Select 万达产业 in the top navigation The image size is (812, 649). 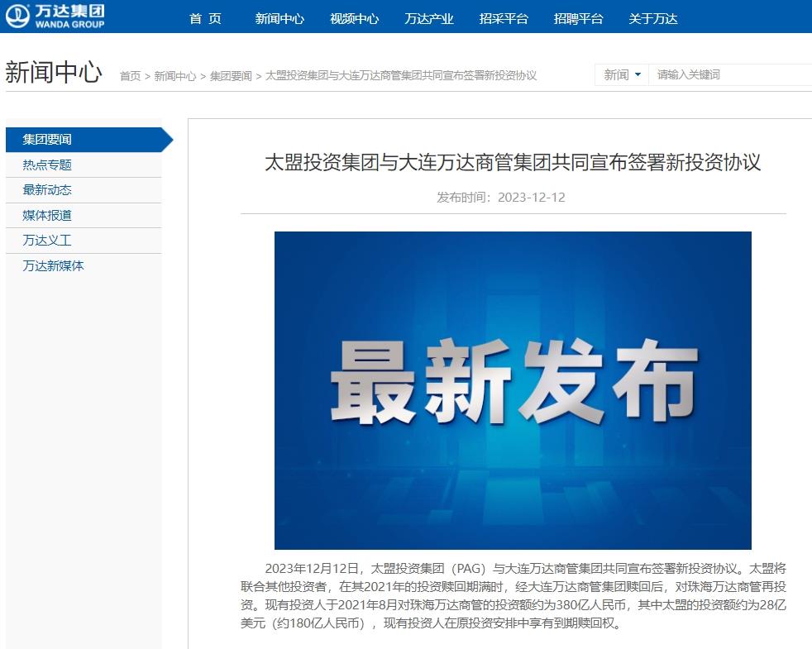[x=429, y=19]
